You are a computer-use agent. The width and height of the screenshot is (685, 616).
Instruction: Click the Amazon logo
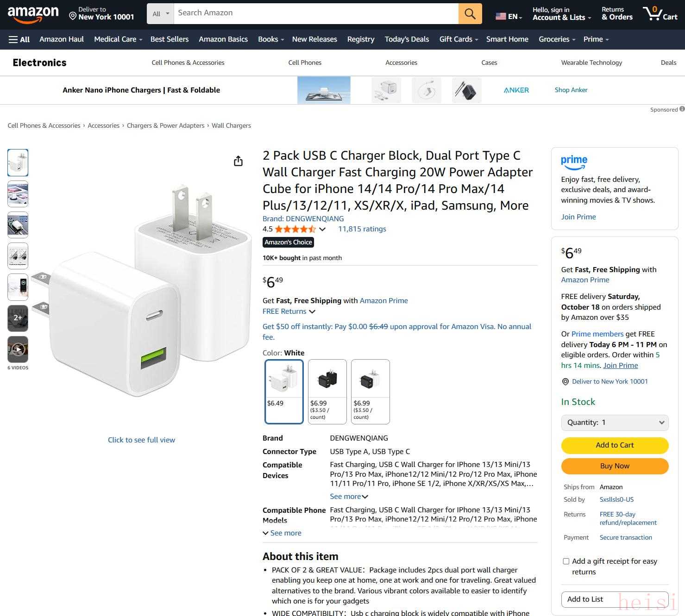[x=33, y=14]
